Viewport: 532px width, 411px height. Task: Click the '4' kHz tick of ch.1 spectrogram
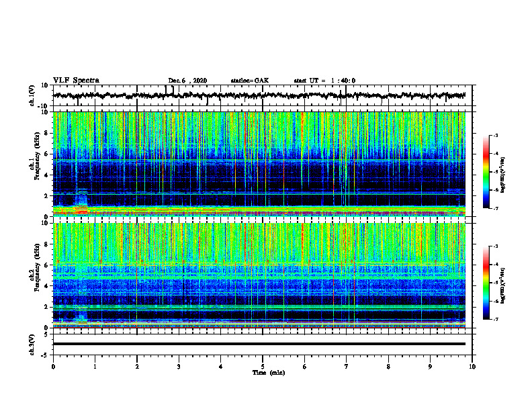(46, 175)
